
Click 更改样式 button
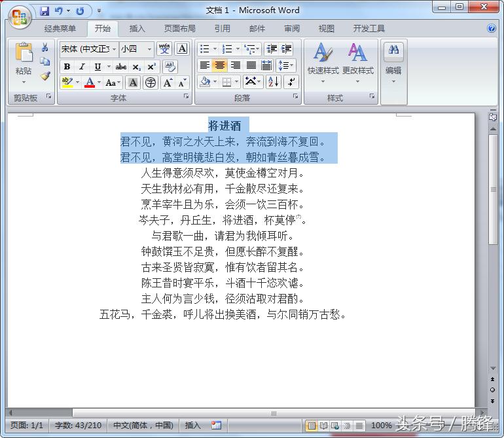tap(358, 63)
